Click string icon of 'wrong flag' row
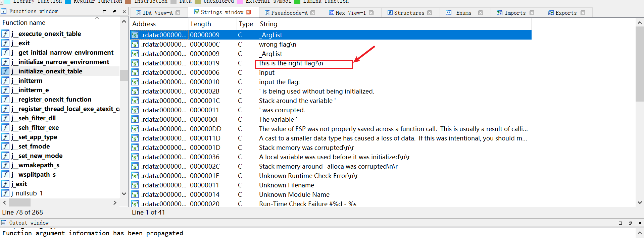Image resolution: width=644 pixels, height=238 pixels. point(135,44)
